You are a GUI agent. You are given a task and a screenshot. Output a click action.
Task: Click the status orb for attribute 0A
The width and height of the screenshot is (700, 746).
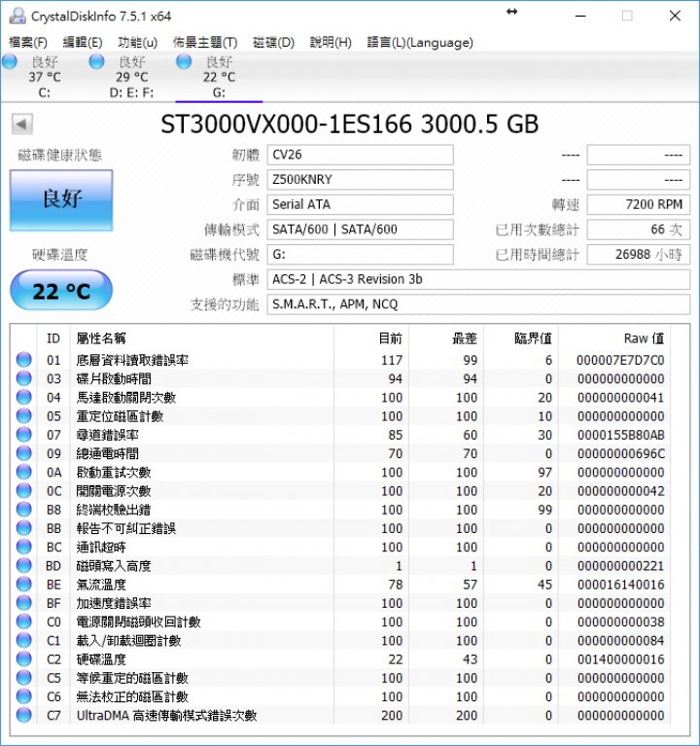(x=23, y=472)
